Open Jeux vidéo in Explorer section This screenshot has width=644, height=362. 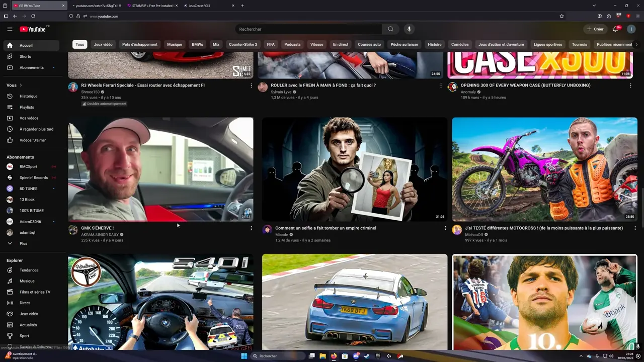point(30,314)
